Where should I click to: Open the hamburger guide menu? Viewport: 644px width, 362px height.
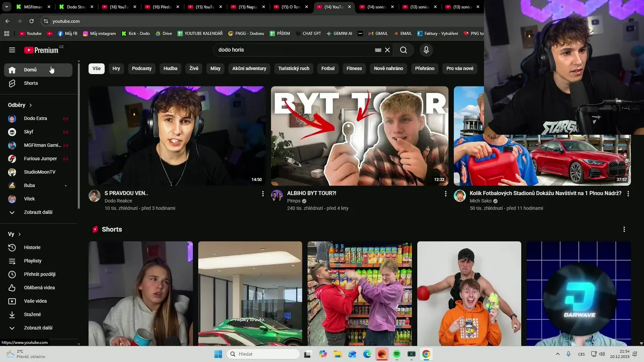click(12, 50)
